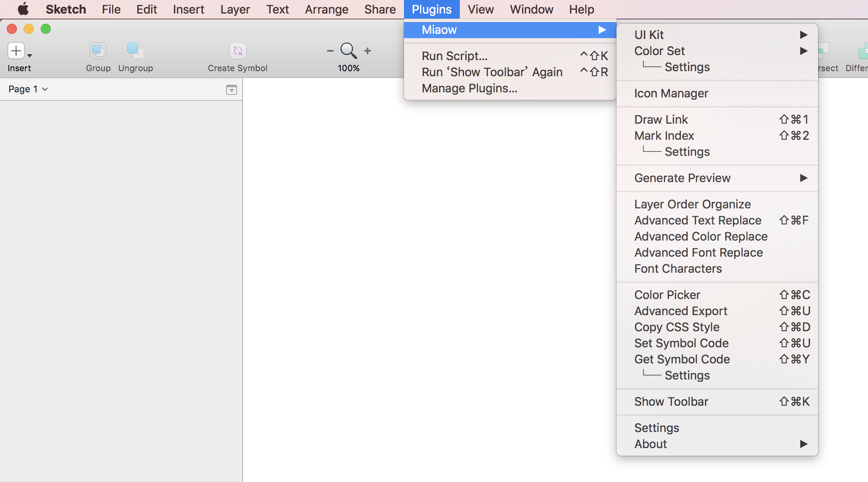
Task: Click the magnifier zoom icon
Action: coord(348,50)
